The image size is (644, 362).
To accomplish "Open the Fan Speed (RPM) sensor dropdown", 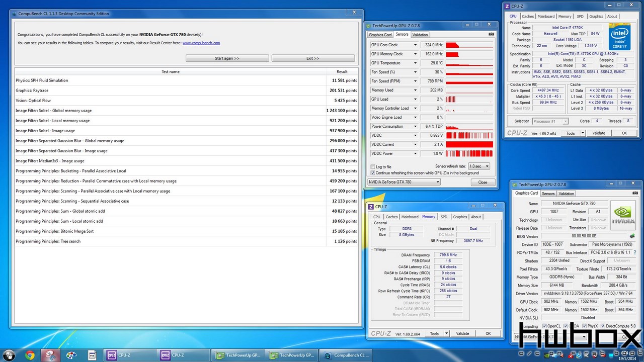I will [416, 81].
